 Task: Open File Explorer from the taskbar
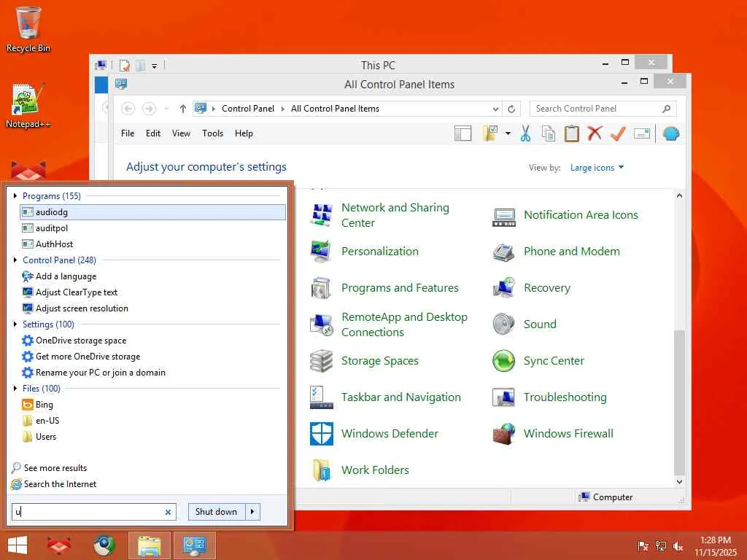click(150, 545)
